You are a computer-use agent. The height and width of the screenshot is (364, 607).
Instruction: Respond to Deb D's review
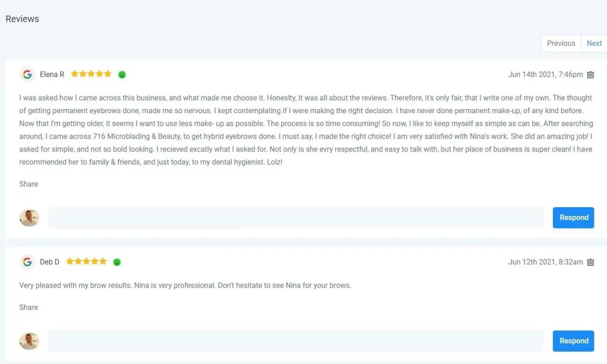tap(574, 341)
